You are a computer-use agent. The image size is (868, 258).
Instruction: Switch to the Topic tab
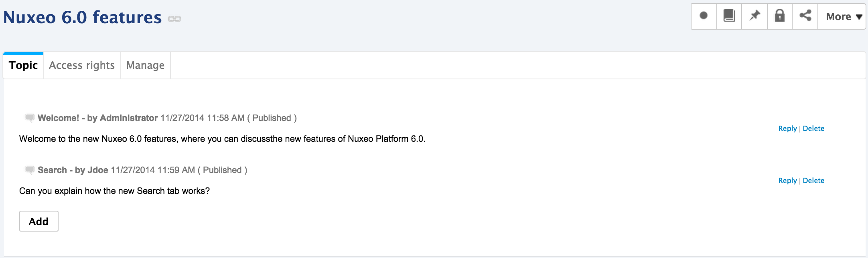pyautogui.click(x=23, y=65)
